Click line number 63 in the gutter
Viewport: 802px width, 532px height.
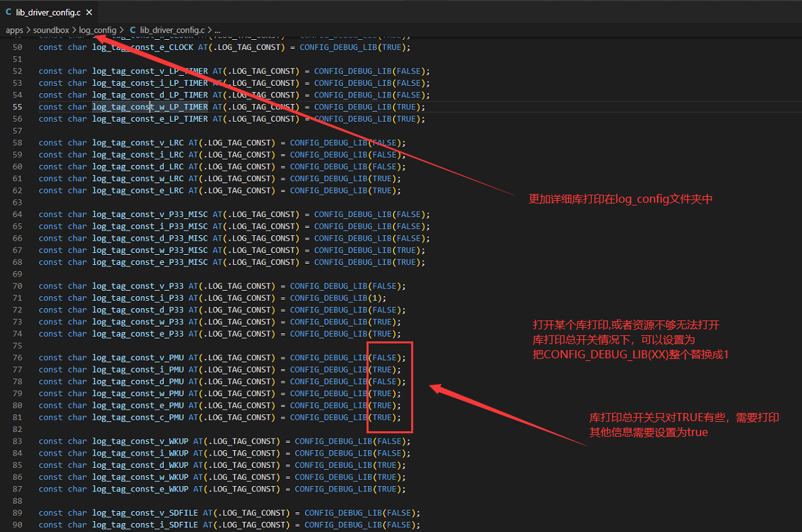click(18, 203)
